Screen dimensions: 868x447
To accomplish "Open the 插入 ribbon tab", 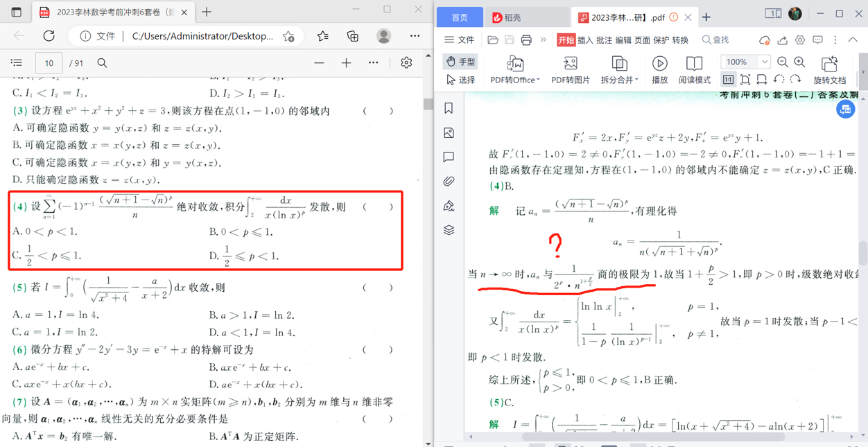I will 585,40.
